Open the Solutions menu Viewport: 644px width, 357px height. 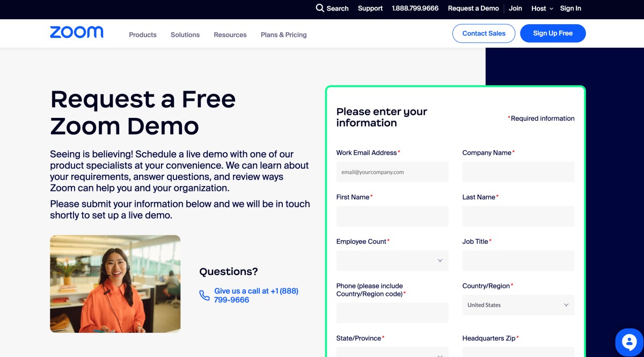pos(185,34)
